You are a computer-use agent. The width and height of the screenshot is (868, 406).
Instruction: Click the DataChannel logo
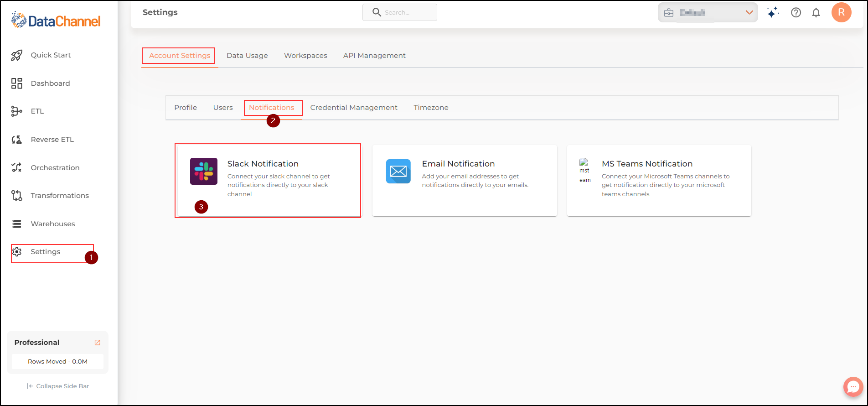[56, 20]
